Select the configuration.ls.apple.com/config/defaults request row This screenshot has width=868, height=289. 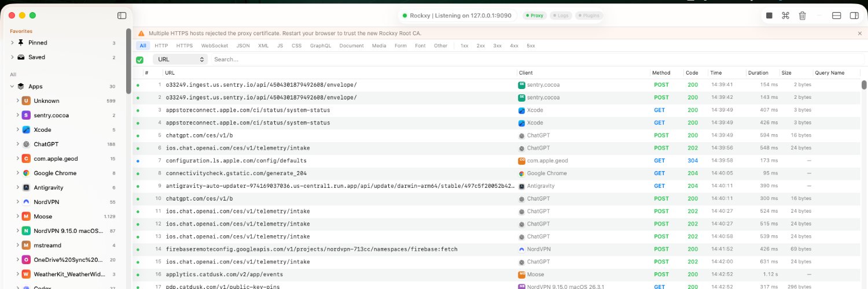point(496,161)
